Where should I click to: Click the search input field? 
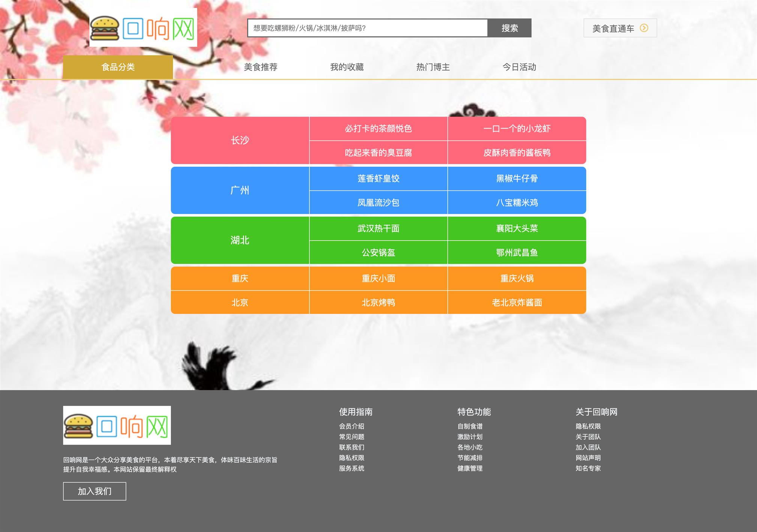pos(367,28)
